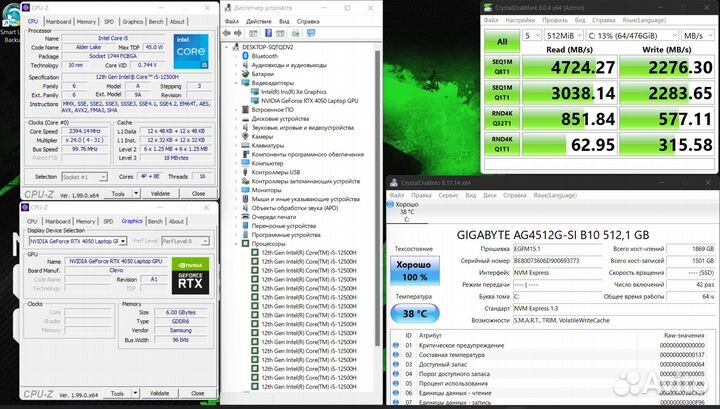
Task: Collapse the Процессоры category in Device Manager
Action: pyautogui.click(x=237, y=244)
